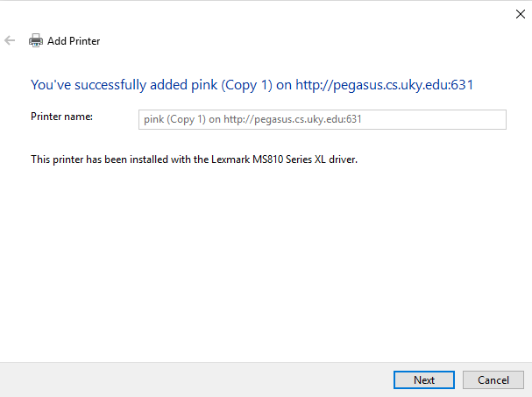Click the pegasus.cs.uky.edu URL in the blue heading
This screenshot has width=532, height=397.
[x=385, y=85]
